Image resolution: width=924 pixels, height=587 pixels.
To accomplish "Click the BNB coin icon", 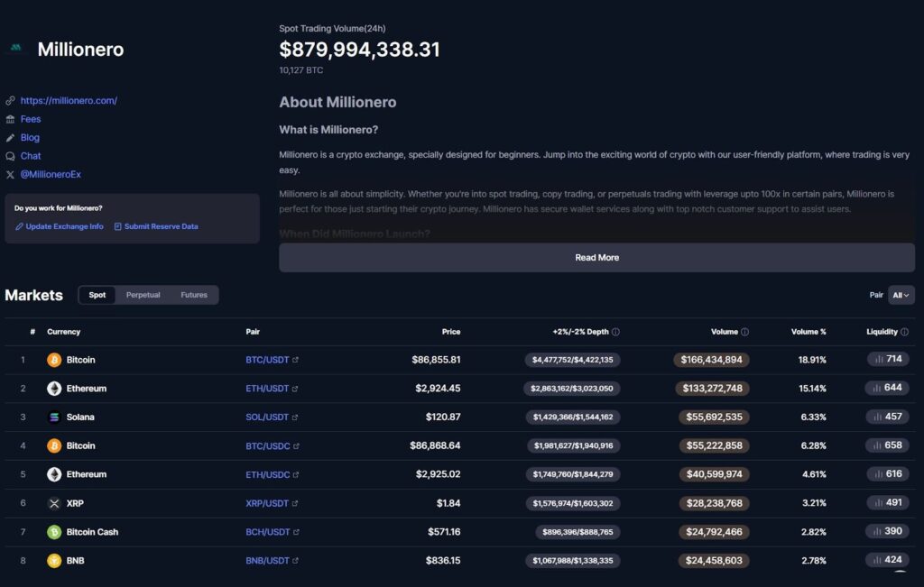I will 54,561.
